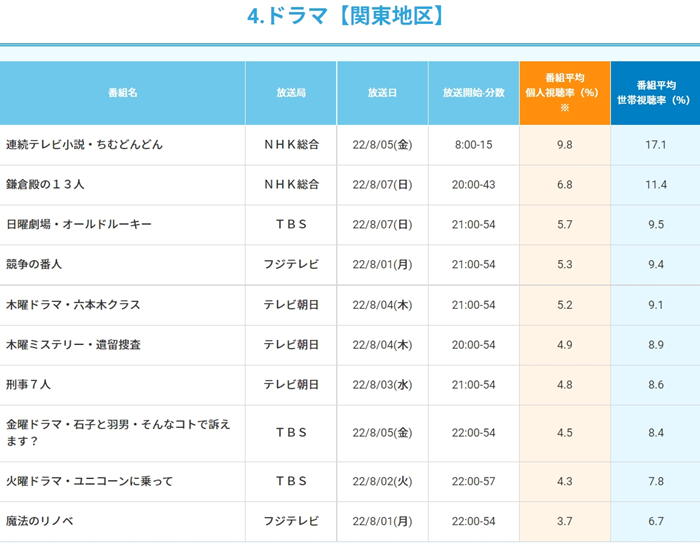Select program '木曜ドラマ・六本木クラス'
The image size is (700, 543).
coord(73,305)
